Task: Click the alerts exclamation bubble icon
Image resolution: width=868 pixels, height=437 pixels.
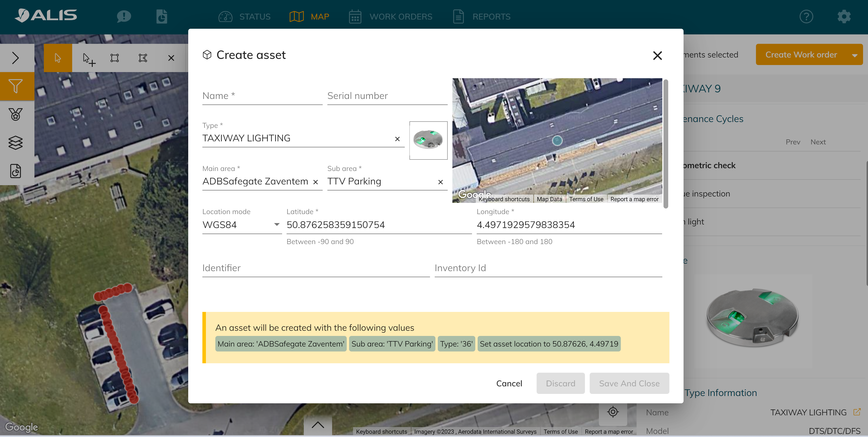Action: tap(124, 16)
